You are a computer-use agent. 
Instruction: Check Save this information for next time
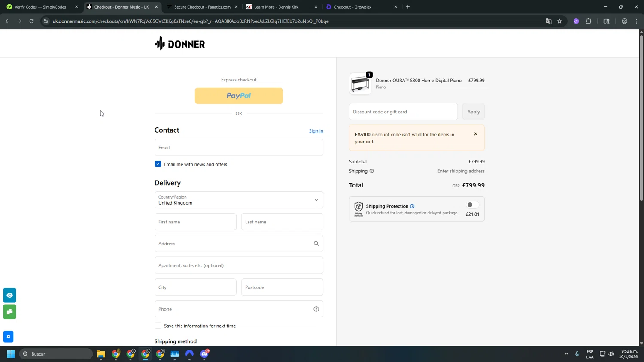[x=158, y=326]
